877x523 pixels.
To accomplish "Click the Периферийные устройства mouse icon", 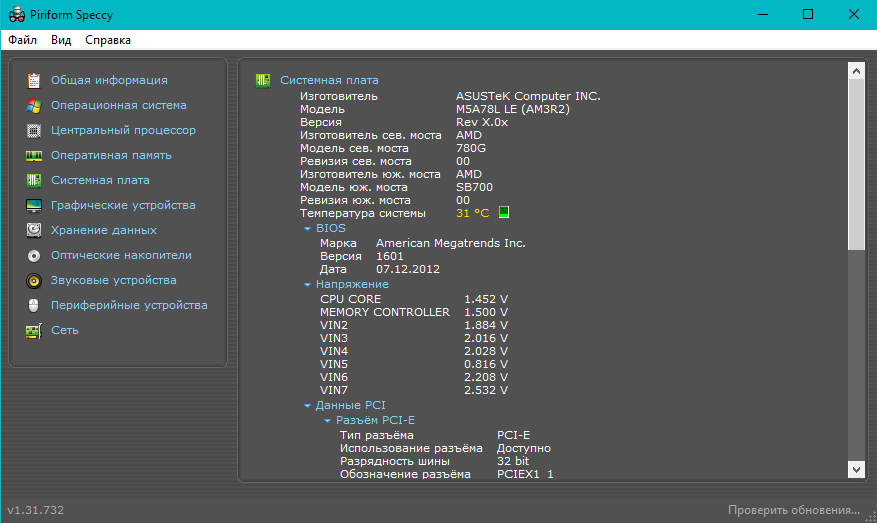I will click(34, 305).
